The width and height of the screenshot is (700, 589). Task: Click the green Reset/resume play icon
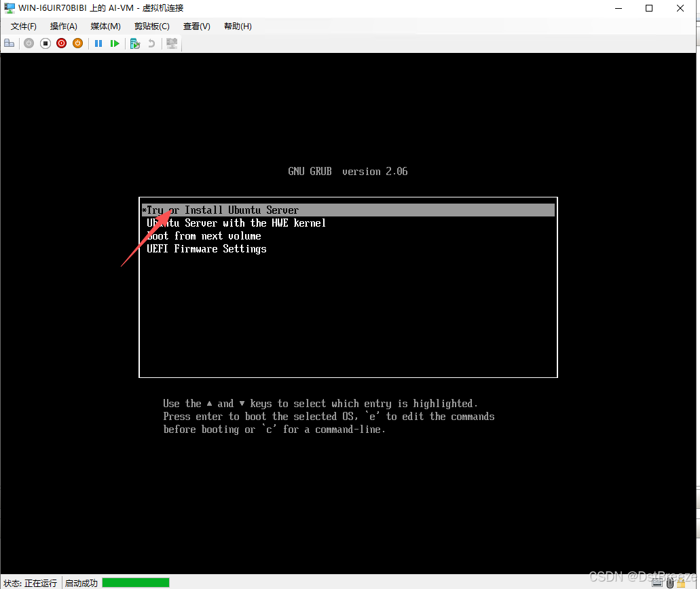tap(115, 43)
